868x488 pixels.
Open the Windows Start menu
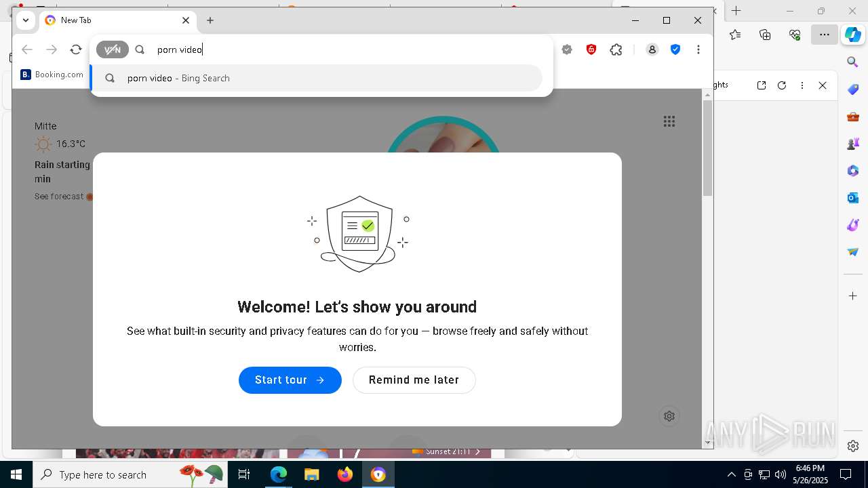point(16,474)
